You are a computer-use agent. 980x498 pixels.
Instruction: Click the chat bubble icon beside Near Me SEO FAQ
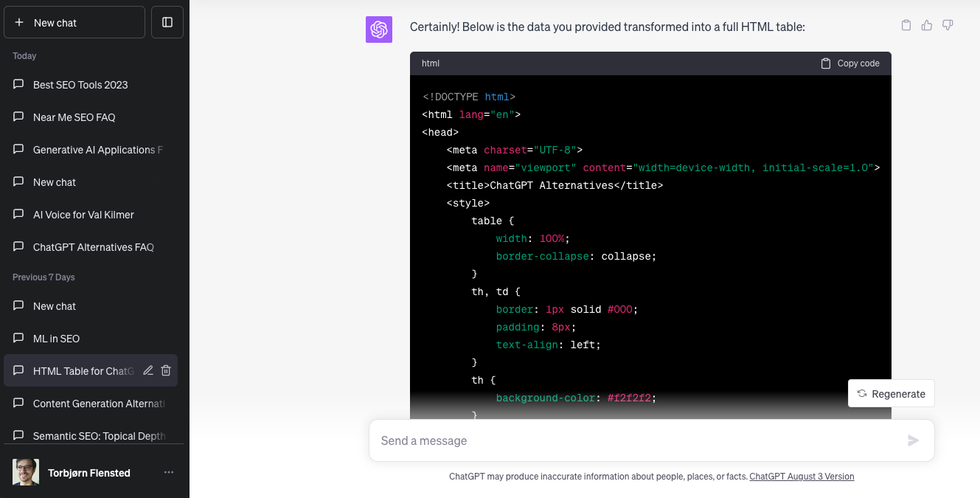(x=18, y=117)
